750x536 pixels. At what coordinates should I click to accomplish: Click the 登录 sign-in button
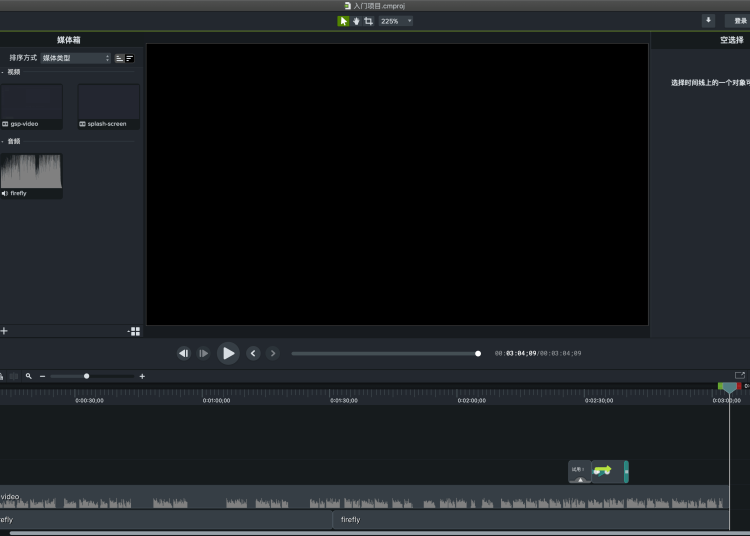(740, 20)
